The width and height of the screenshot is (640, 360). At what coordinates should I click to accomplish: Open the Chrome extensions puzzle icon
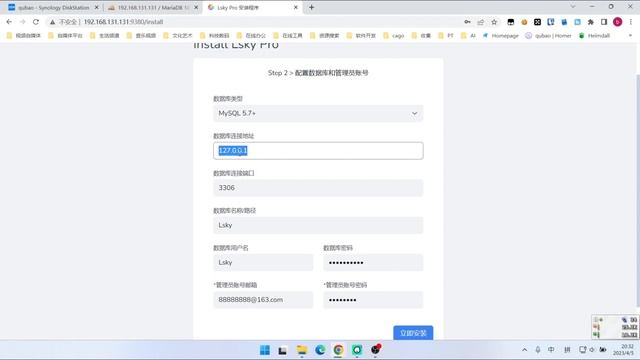(x=591, y=22)
